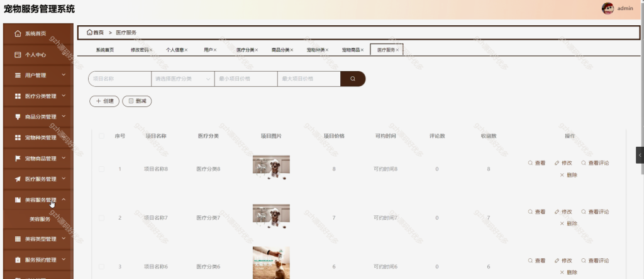
Task: Click the 商品分类管理 sidebar icon
Action: [18, 117]
